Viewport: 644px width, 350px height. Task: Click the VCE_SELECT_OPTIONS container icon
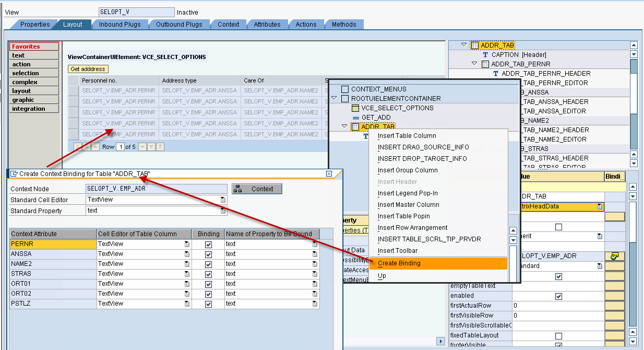tap(355, 108)
